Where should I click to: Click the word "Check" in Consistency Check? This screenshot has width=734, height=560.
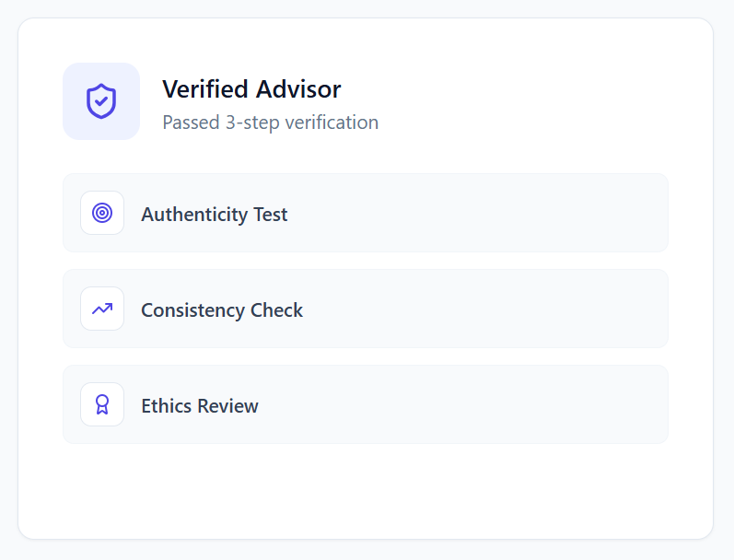point(277,310)
